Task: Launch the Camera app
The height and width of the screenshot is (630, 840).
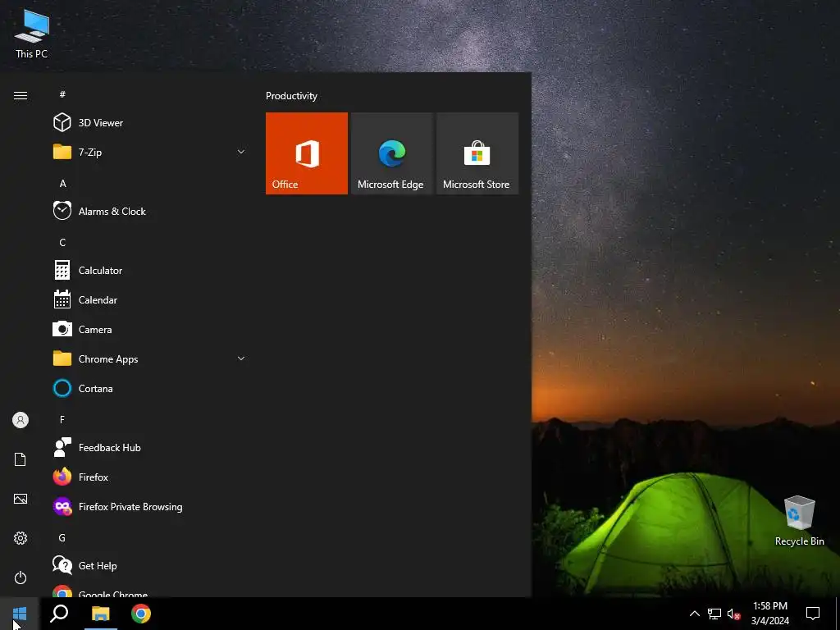Action: (150, 330)
